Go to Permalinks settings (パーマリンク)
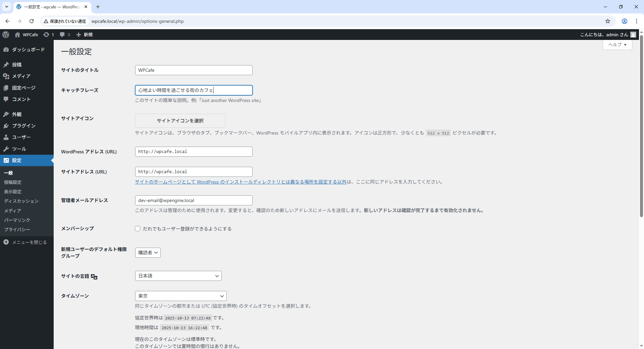 point(17,220)
